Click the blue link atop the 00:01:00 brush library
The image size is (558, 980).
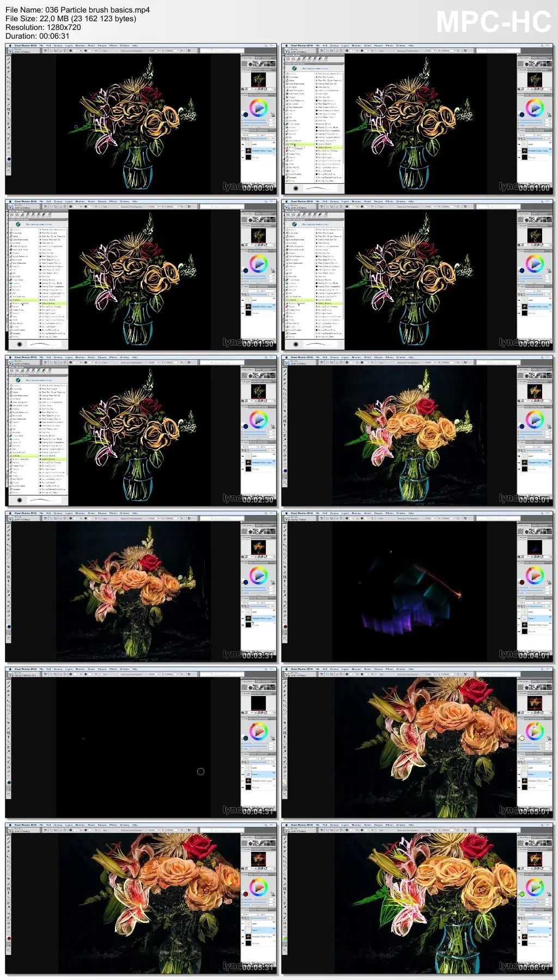pyautogui.click(x=315, y=69)
